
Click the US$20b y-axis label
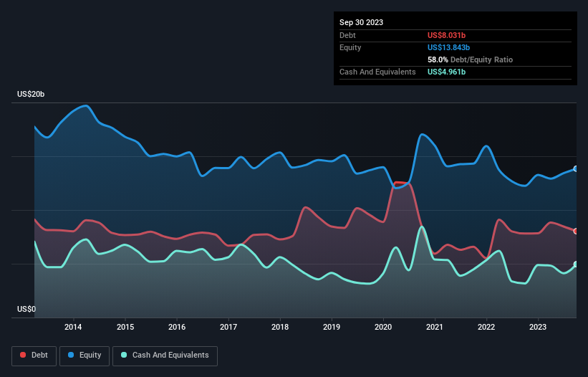tap(31, 94)
